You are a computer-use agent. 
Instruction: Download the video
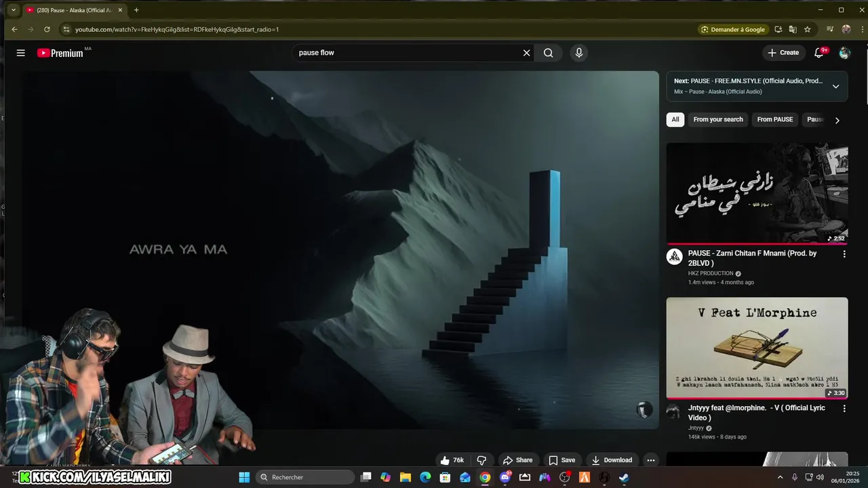pyautogui.click(x=611, y=460)
